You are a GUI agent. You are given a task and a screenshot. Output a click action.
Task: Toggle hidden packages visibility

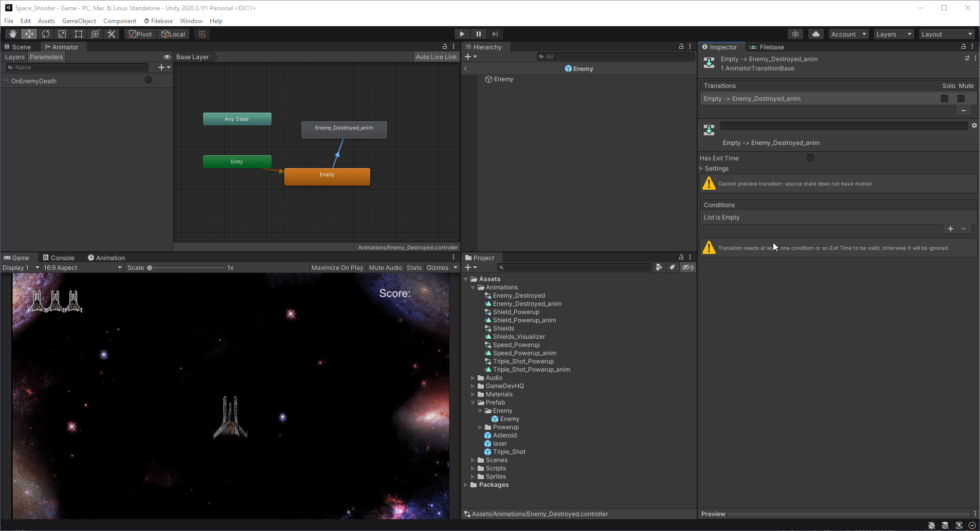click(688, 267)
